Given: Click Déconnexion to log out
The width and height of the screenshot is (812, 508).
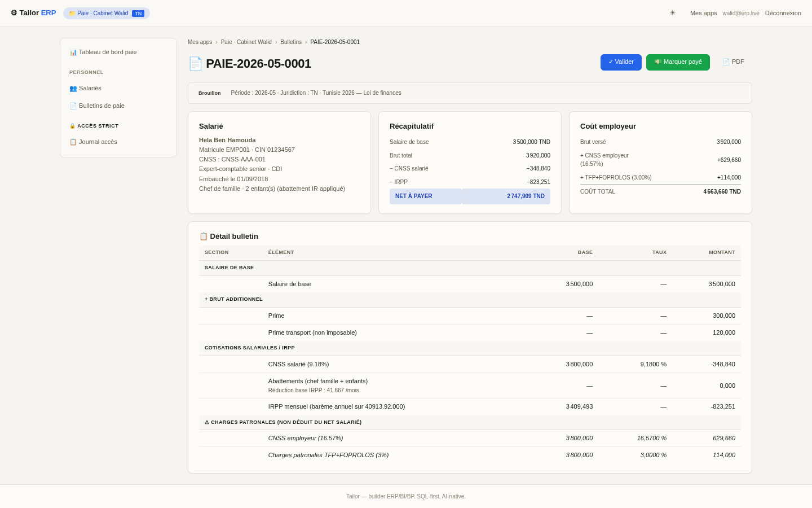Looking at the screenshot, I should pos(783,13).
